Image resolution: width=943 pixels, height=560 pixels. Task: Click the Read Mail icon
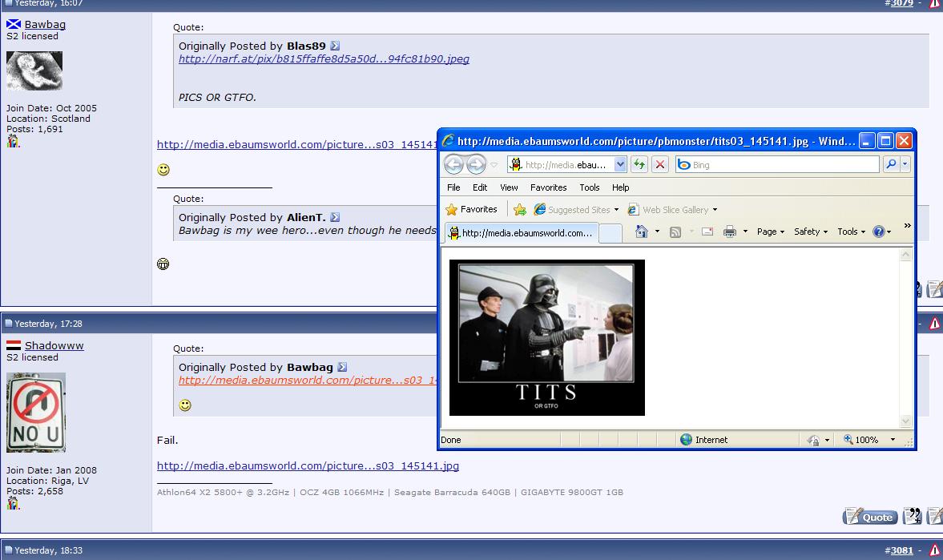707,232
